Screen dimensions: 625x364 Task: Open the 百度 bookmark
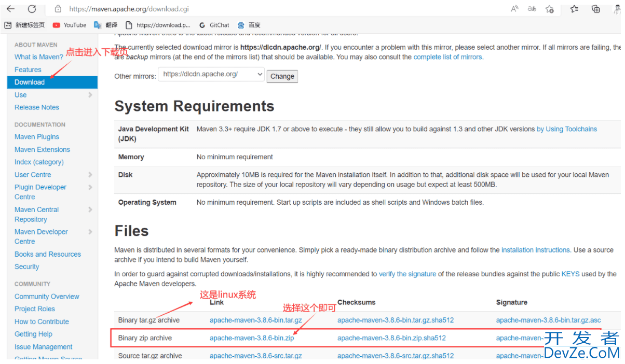pos(249,25)
